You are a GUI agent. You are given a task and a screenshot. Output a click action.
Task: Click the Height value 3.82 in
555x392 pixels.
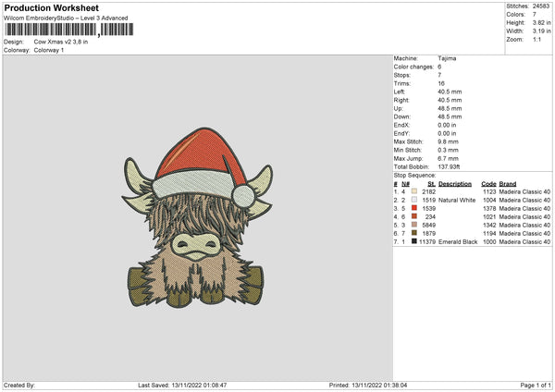click(x=541, y=22)
